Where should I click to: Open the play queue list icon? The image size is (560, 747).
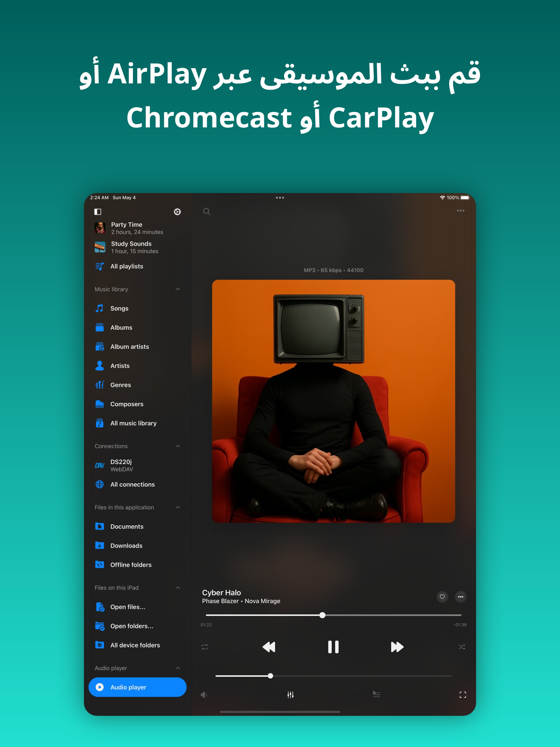coord(376,694)
